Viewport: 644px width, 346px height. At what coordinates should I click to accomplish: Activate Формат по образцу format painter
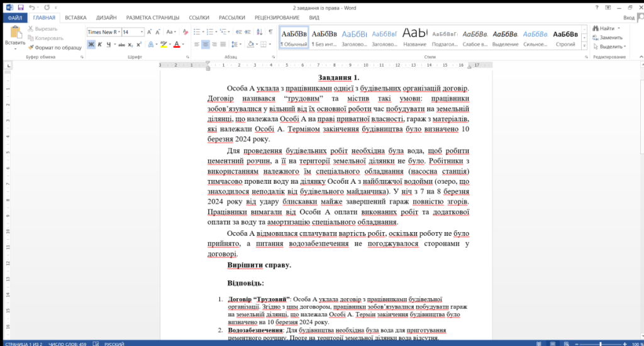tap(55, 48)
